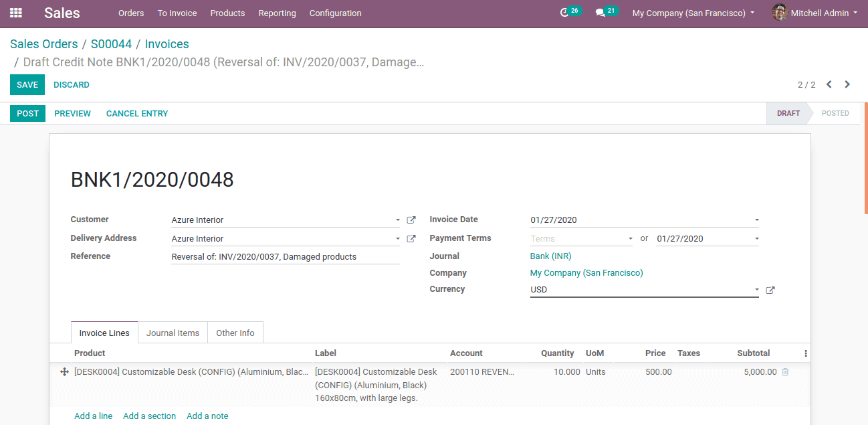Click Mitchell Admin avatar picture
The image size is (868, 425).
click(x=780, y=13)
